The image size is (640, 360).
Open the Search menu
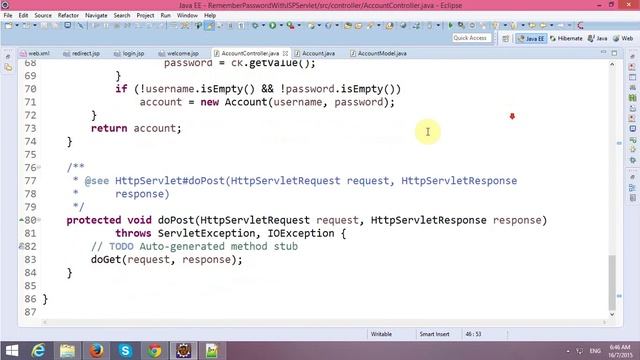pos(122,15)
